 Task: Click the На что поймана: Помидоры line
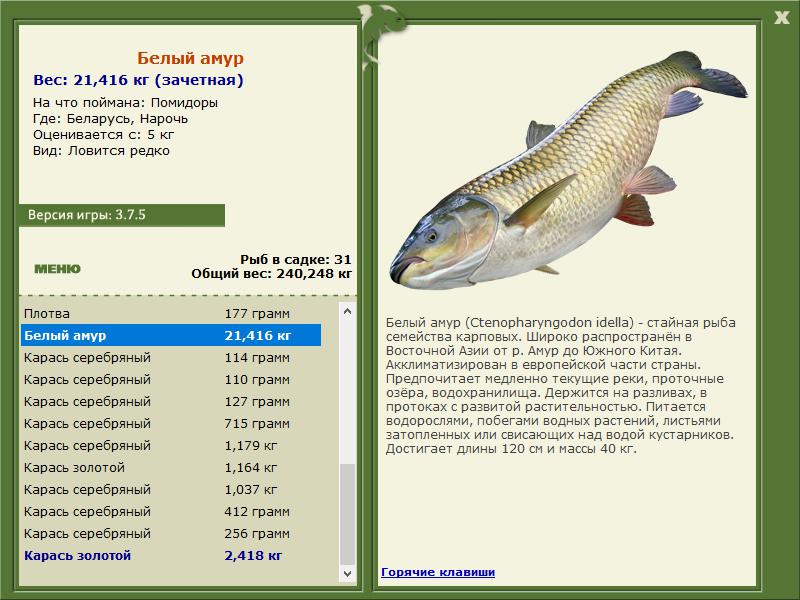click(125, 103)
